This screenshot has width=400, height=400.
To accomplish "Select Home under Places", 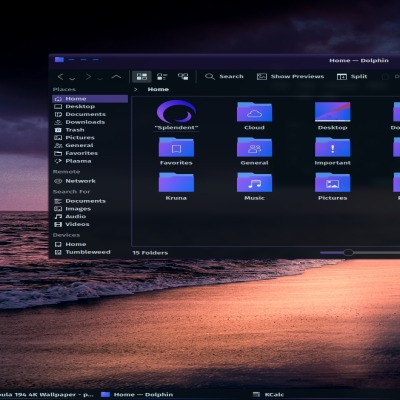I will 90,99.
